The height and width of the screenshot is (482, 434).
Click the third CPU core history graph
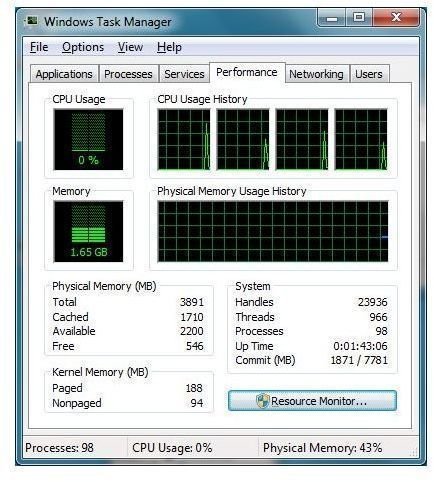click(x=302, y=139)
